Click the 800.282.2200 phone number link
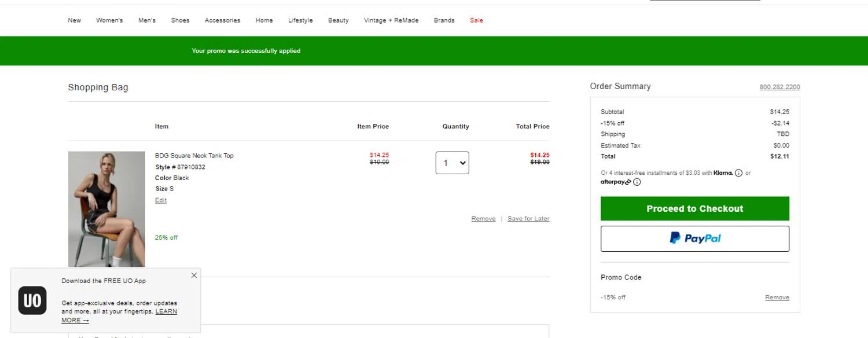Viewport: 868px width, 338px height. pos(779,87)
